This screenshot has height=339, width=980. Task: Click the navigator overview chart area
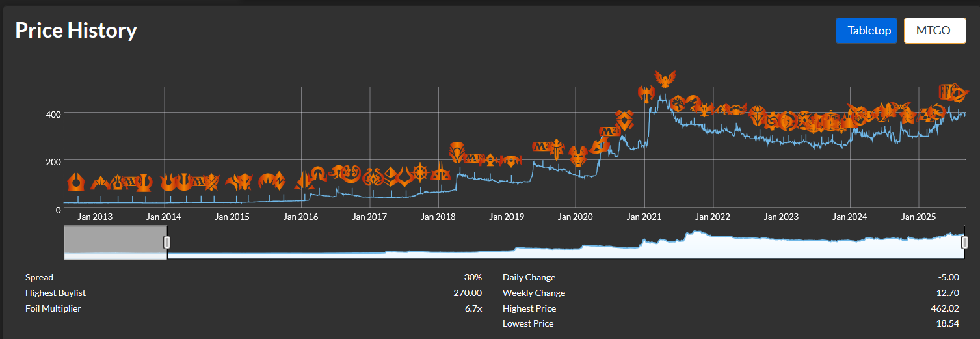tap(566, 242)
